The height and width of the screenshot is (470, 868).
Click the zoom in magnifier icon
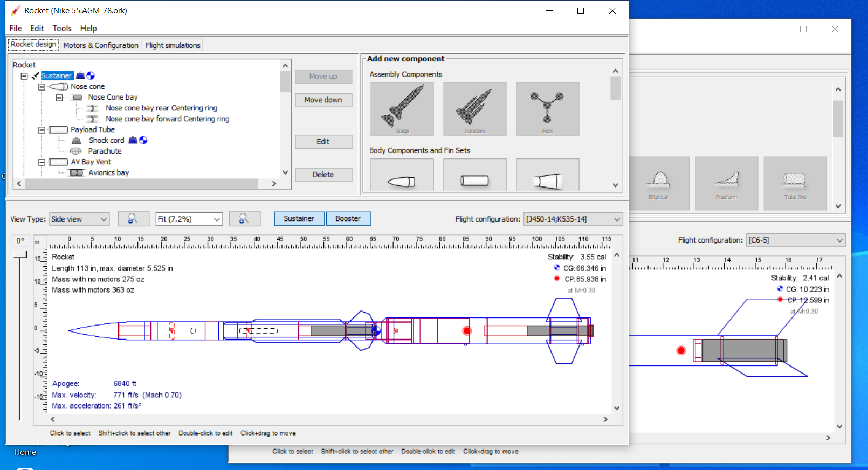pos(244,219)
